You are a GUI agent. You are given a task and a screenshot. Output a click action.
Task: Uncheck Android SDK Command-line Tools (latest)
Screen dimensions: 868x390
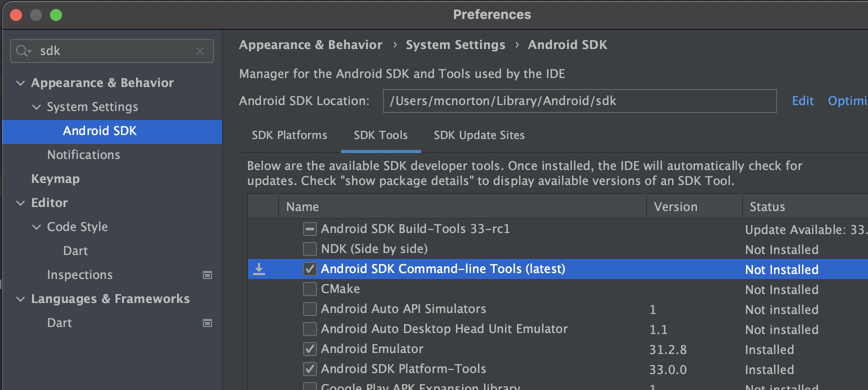pyautogui.click(x=310, y=269)
